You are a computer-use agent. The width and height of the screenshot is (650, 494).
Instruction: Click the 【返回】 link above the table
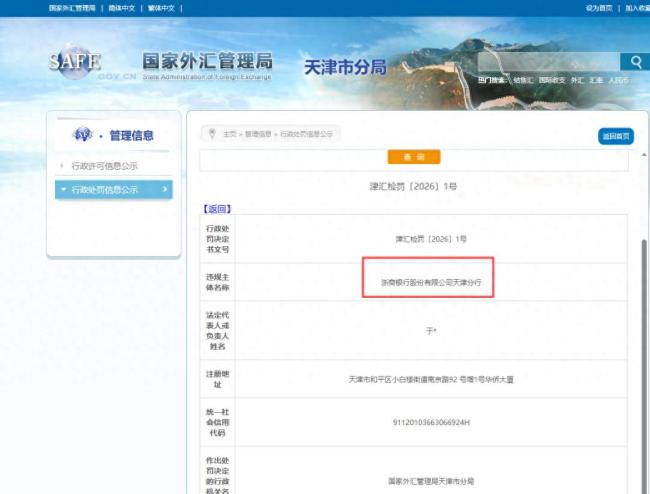click(217, 209)
